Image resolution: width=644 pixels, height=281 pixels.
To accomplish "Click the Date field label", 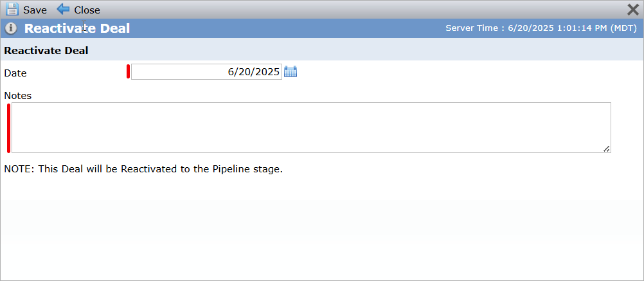I will [x=15, y=73].
